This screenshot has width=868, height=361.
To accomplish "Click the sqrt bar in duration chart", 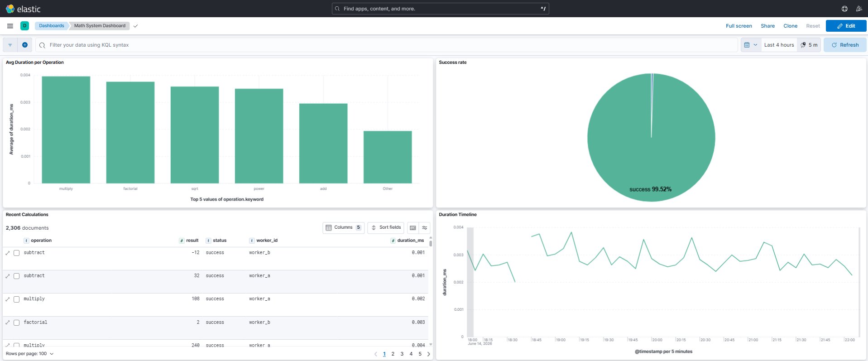I will click(x=195, y=135).
